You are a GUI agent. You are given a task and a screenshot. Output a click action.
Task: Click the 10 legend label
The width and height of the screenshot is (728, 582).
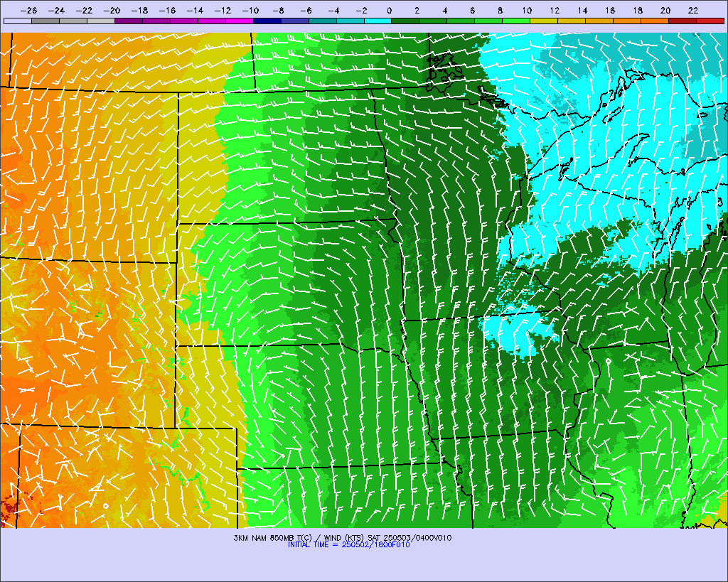(527, 10)
